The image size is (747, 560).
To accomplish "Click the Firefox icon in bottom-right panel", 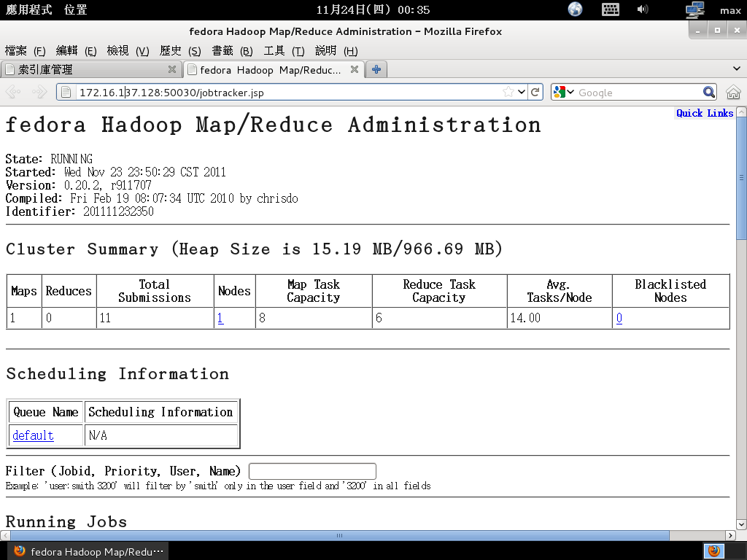I will click(713, 551).
